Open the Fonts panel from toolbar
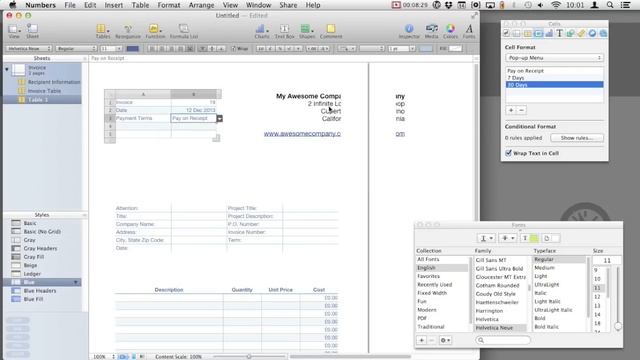Screen dimensions: 640x360 click(469, 31)
